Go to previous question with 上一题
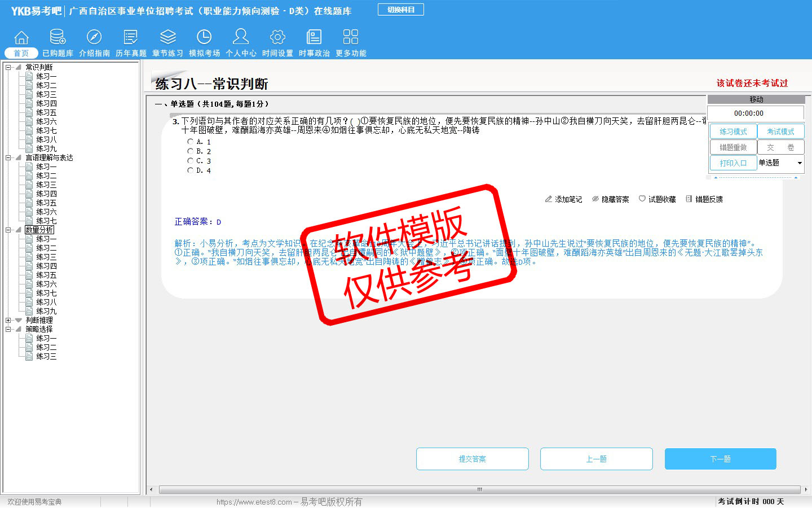Screen dimensions: 812x508 tap(597, 459)
